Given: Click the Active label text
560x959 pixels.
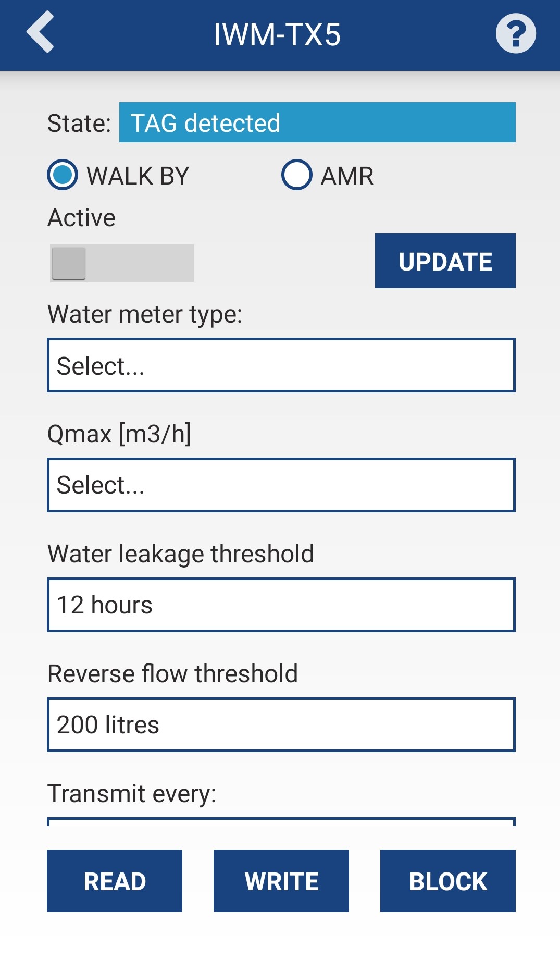Looking at the screenshot, I should click(82, 218).
